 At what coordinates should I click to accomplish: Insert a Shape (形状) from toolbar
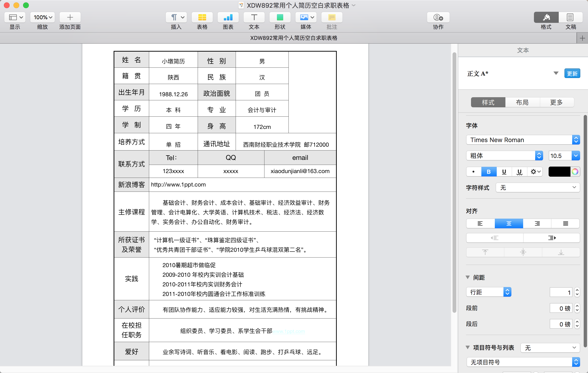[x=280, y=17]
